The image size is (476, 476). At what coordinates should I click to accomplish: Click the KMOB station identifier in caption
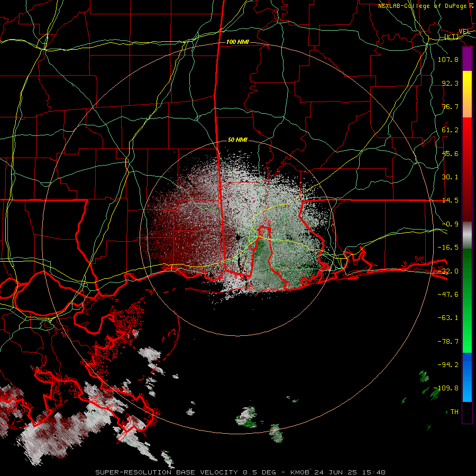point(300,472)
